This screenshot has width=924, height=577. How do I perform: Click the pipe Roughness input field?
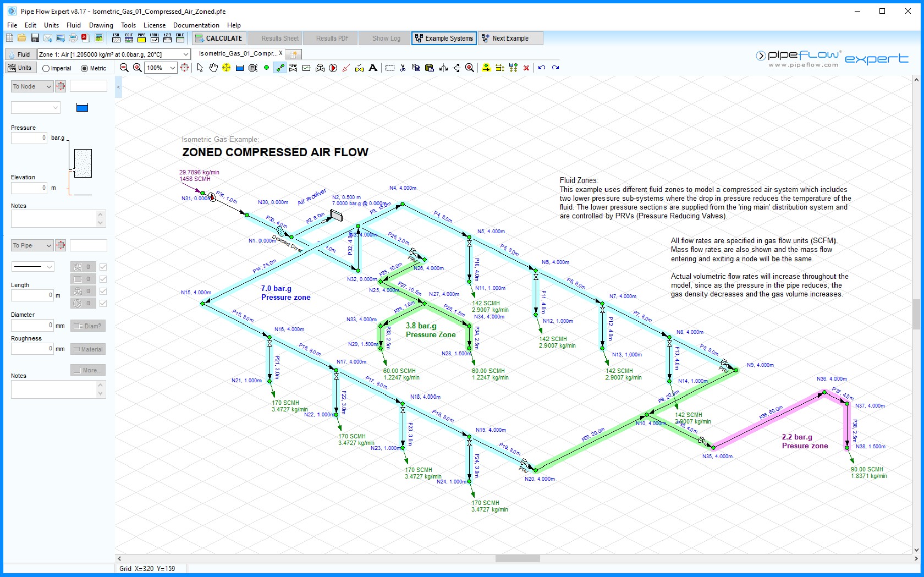coord(32,349)
